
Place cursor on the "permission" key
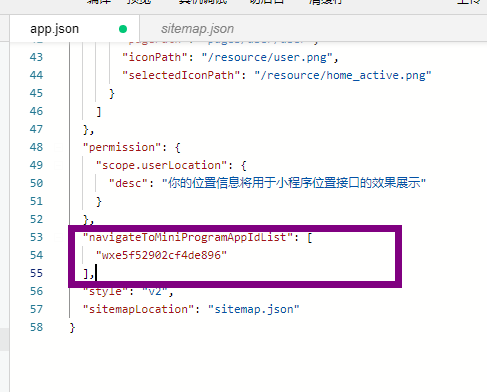pos(122,147)
